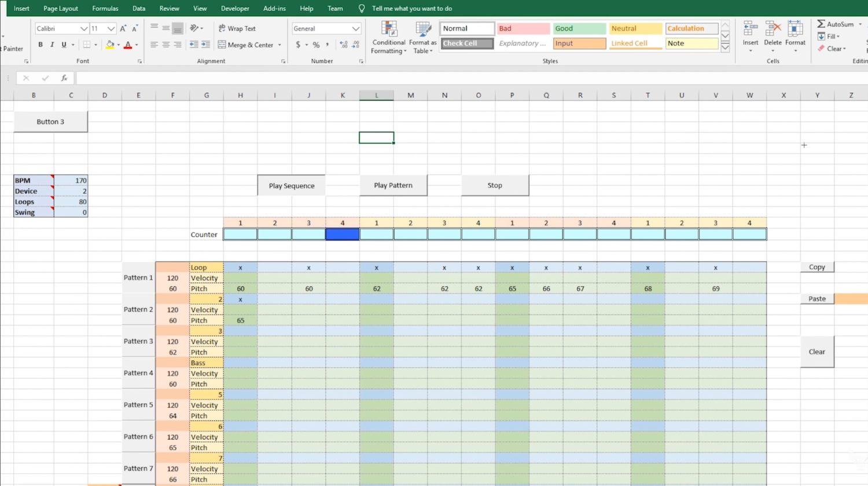
Task: Align text to middle vertically
Action: [166, 28]
